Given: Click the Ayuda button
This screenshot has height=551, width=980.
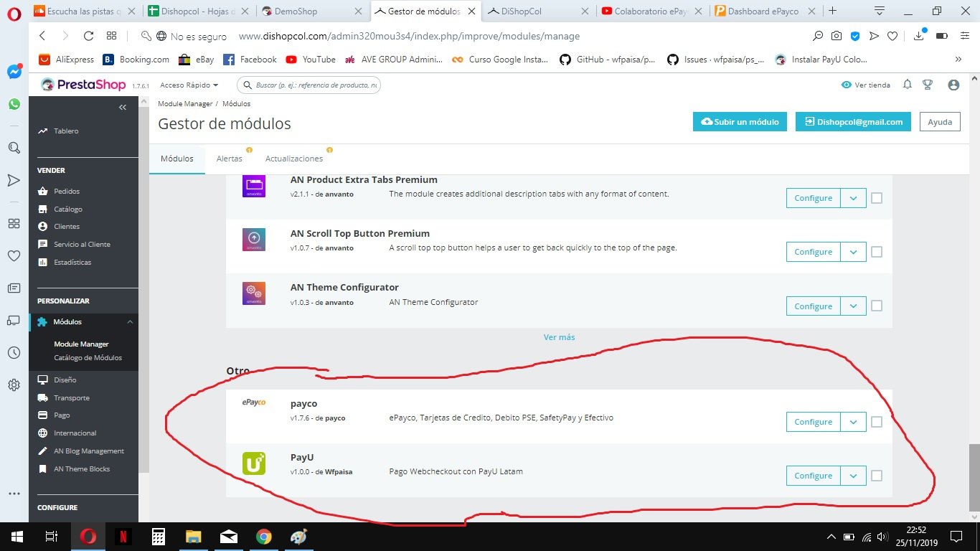Looking at the screenshot, I should (940, 122).
